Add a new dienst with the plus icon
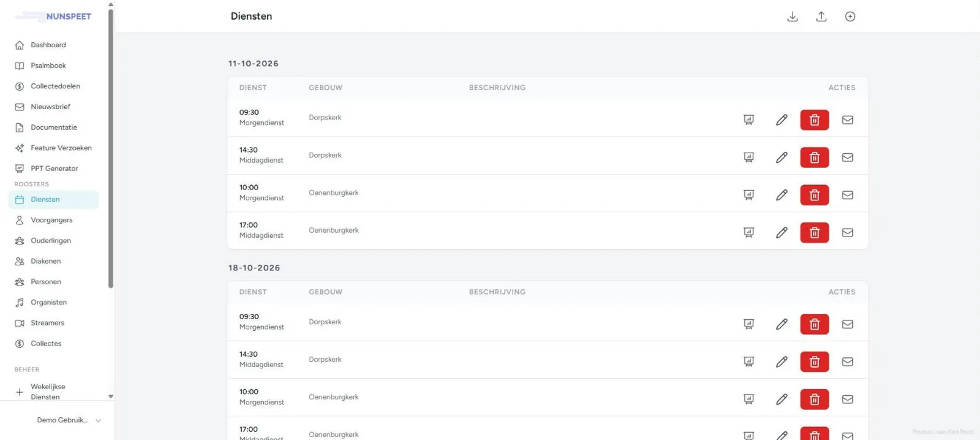This screenshot has width=980, height=440. click(x=850, y=17)
